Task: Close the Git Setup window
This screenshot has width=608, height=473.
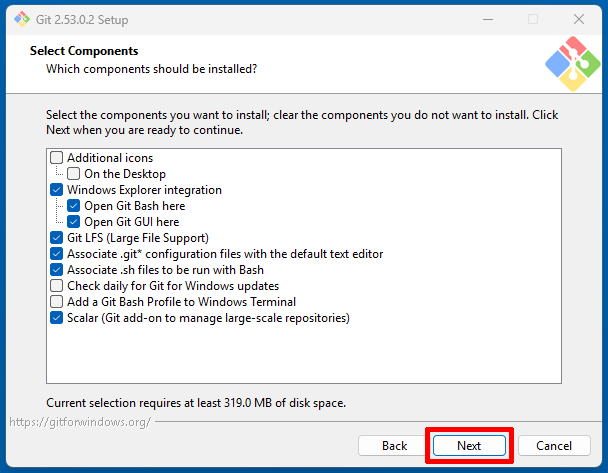Action: tap(579, 19)
